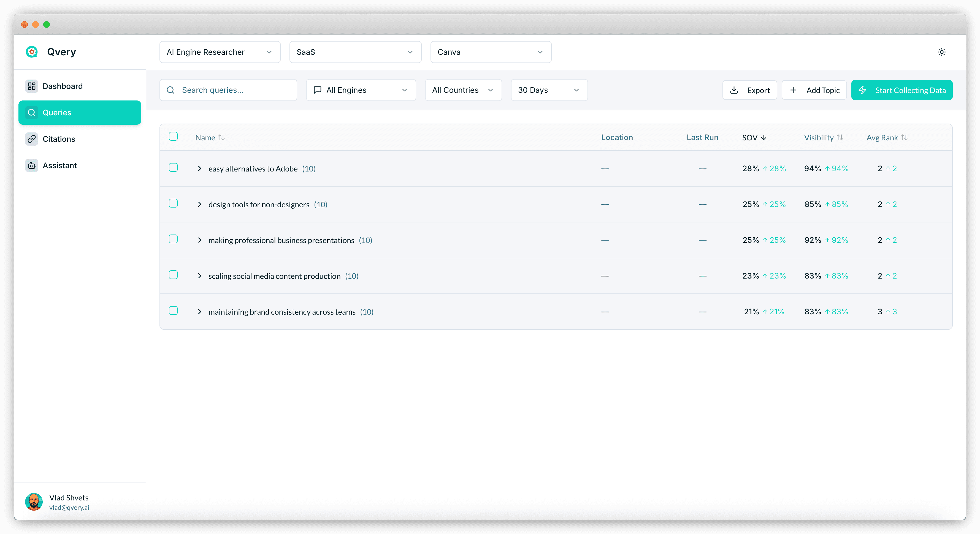
Task: Click the 'maintaining brand consistency across teams' topic name
Action: point(282,312)
